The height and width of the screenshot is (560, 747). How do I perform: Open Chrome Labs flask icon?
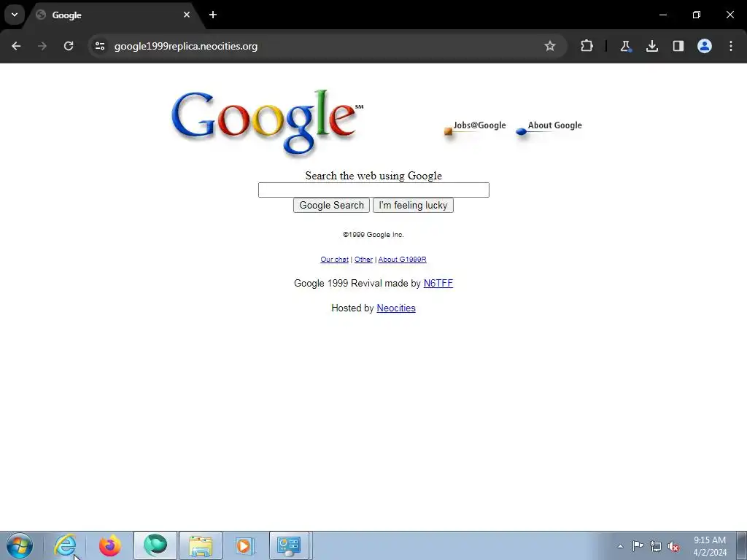[625, 46]
